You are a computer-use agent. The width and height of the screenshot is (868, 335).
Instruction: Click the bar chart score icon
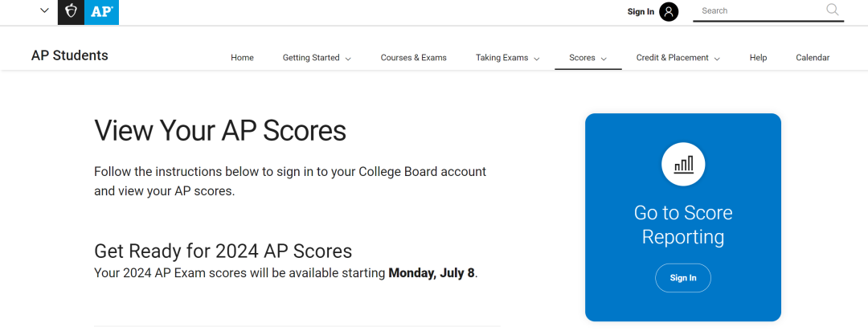pyautogui.click(x=683, y=165)
